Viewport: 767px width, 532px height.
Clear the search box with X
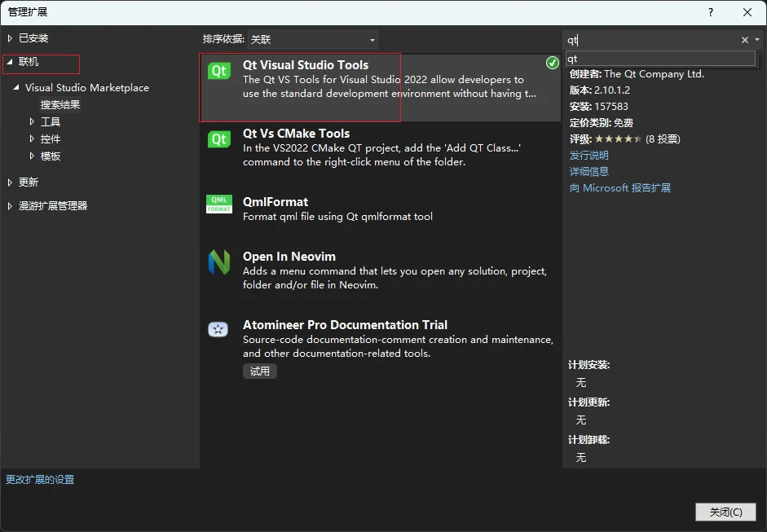[744, 40]
